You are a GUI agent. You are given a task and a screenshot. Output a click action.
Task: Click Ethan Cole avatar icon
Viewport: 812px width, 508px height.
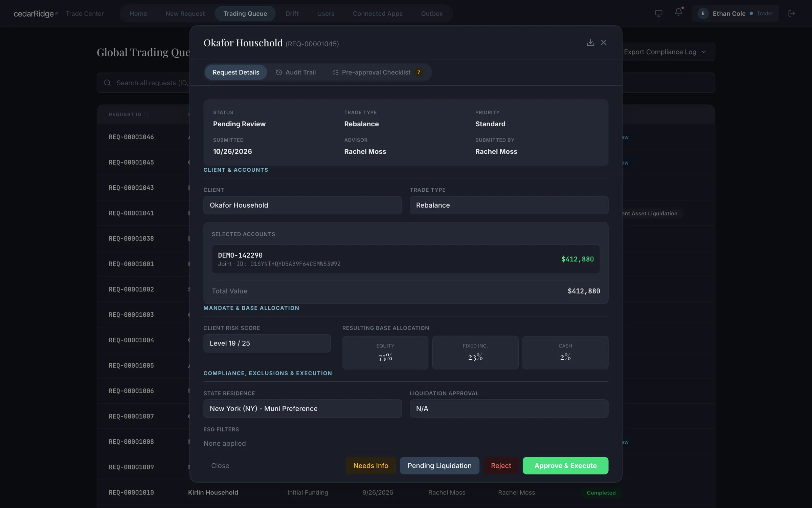pyautogui.click(x=703, y=13)
